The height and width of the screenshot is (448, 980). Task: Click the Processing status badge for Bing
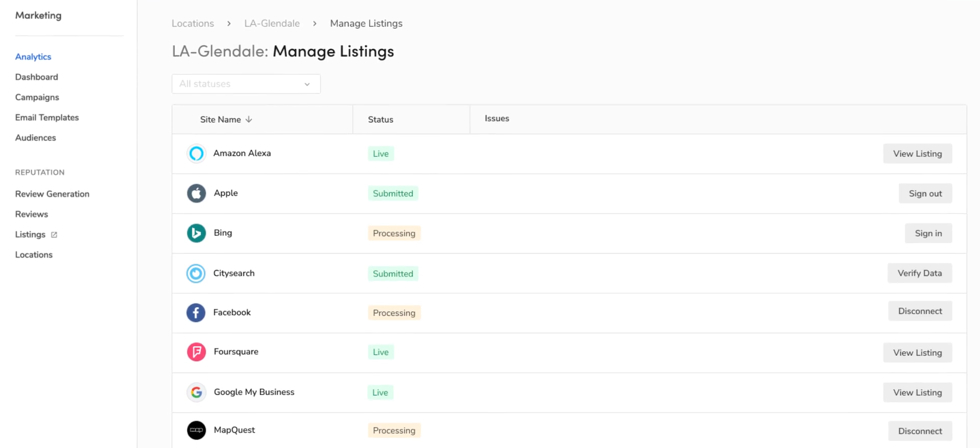394,233
